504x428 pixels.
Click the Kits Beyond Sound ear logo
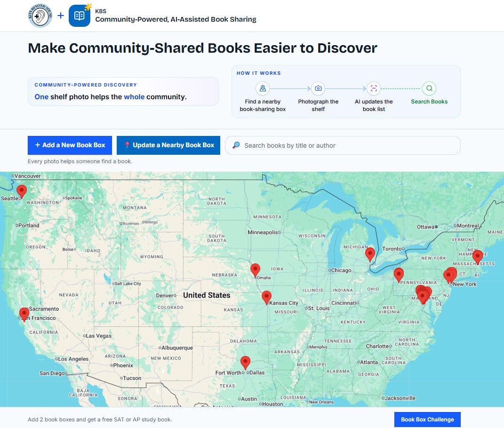[40, 16]
